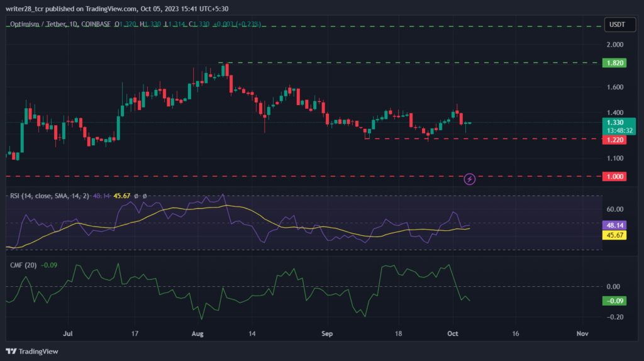Click the 1.400 price scale value
Viewport: 644px width, 361px height.
tap(615, 113)
